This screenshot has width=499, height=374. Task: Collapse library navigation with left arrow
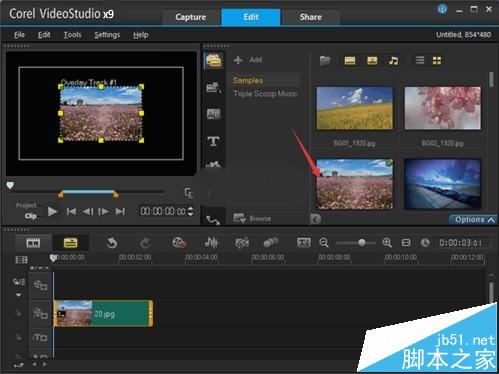click(315, 219)
